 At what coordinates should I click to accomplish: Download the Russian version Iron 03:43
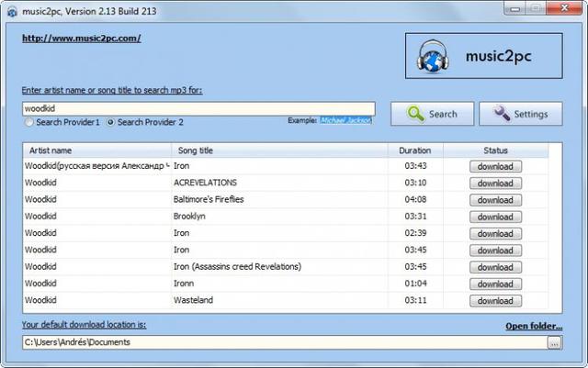[x=495, y=166]
